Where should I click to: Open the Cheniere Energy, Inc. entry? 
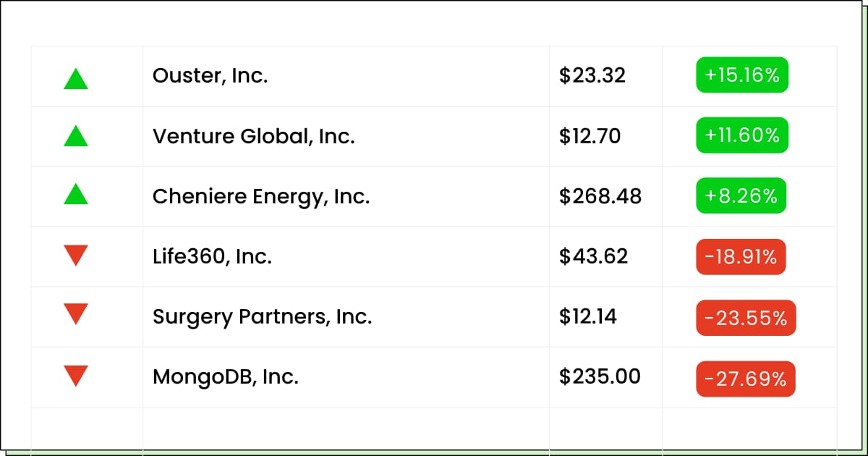[261, 197]
